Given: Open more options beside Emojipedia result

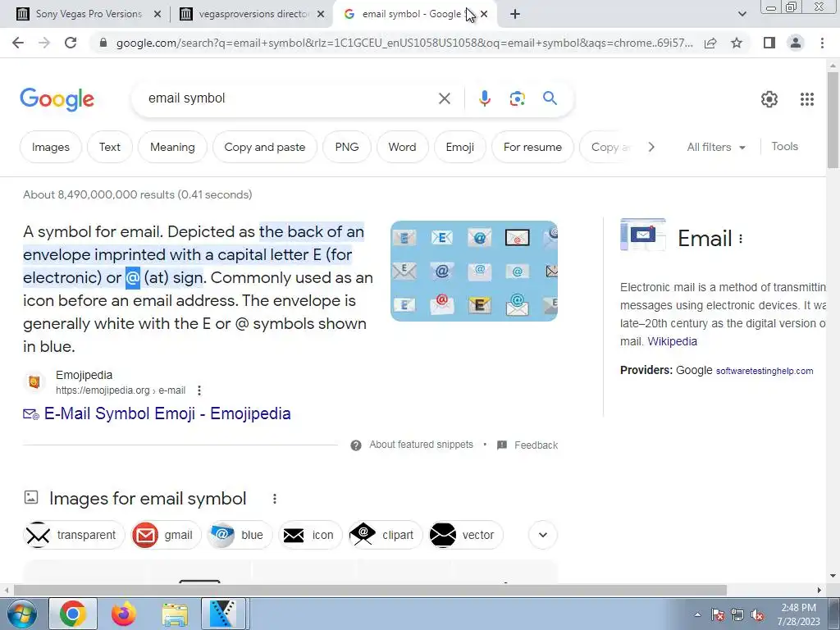Looking at the screenshot, I should (x=199, y=390).
